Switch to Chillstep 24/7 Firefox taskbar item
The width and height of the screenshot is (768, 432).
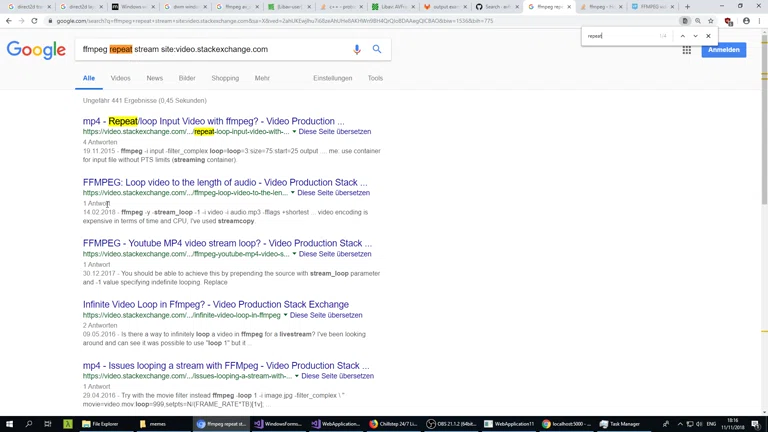click(393, 424)
